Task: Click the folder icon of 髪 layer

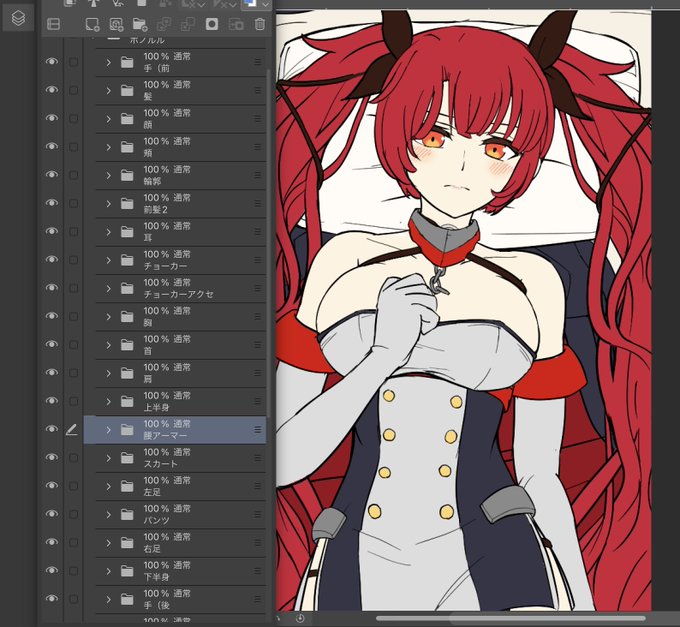Action: (127, 90)
